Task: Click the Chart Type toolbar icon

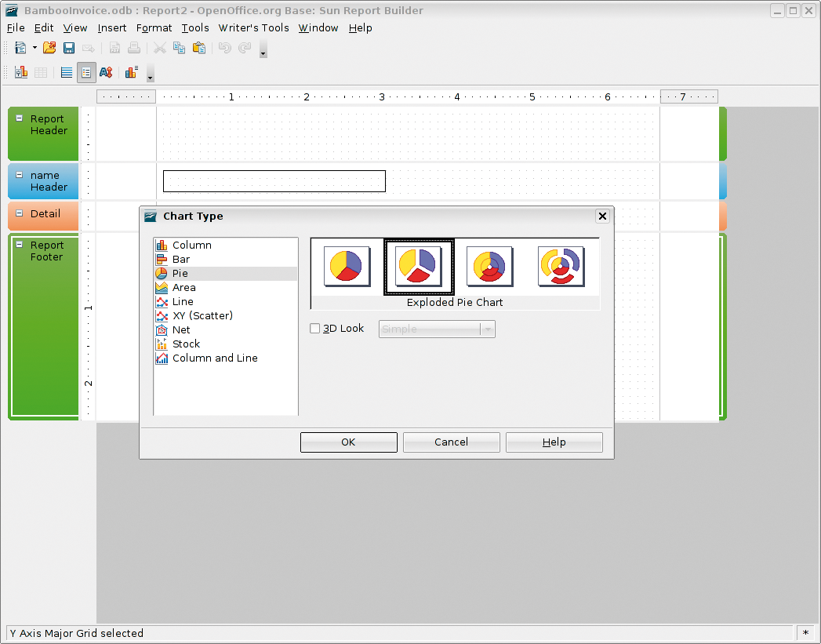Action: (x=21, y=72)
